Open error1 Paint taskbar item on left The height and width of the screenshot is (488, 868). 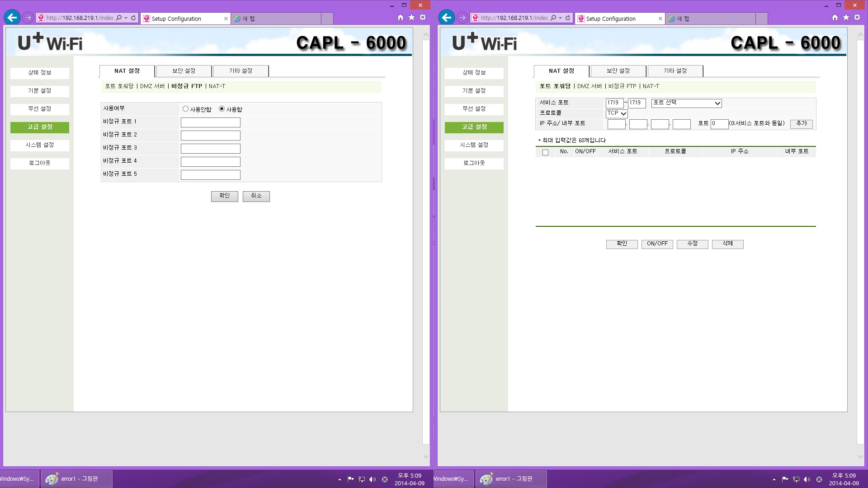tap(77, 479)
